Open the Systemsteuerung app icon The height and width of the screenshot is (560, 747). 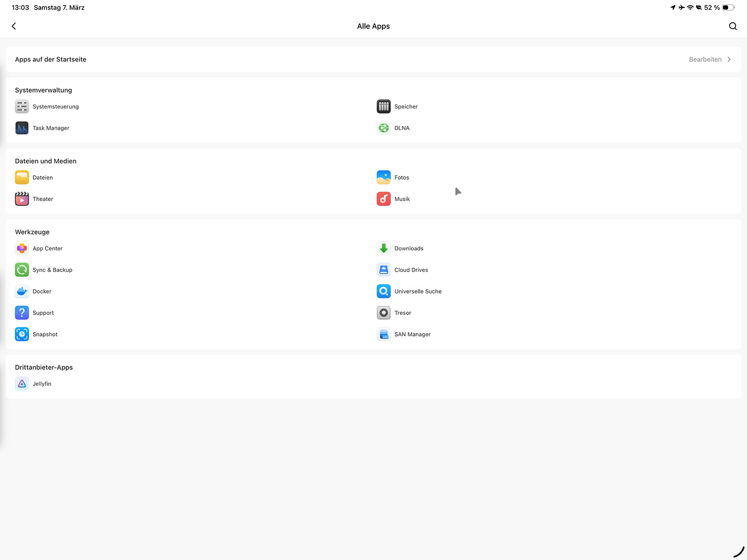22,107
